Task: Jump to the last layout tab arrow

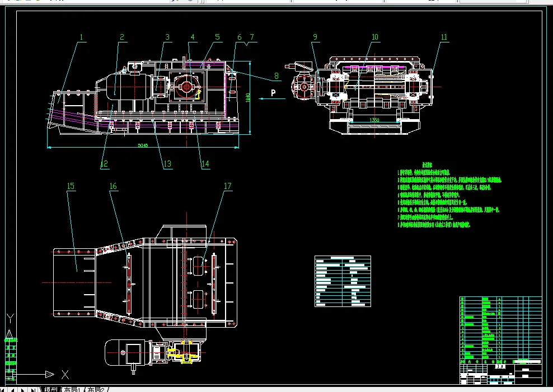Action: 33,390
